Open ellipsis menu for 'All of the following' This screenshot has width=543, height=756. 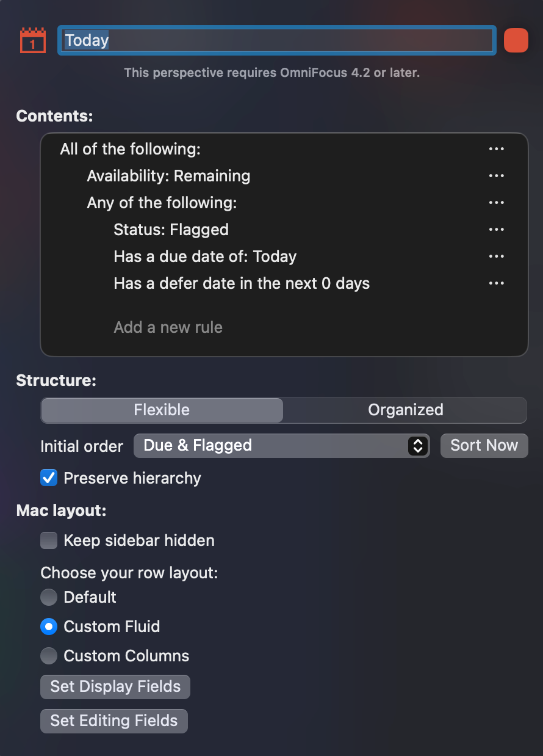497,149
